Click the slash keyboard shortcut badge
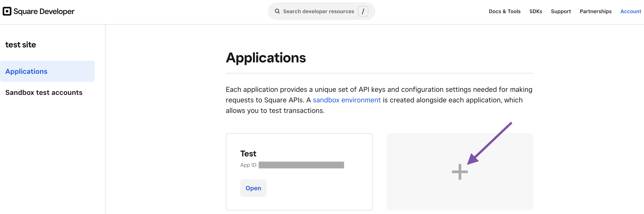The height and width of the screenshot is (214, 644). tap(363, 11)
